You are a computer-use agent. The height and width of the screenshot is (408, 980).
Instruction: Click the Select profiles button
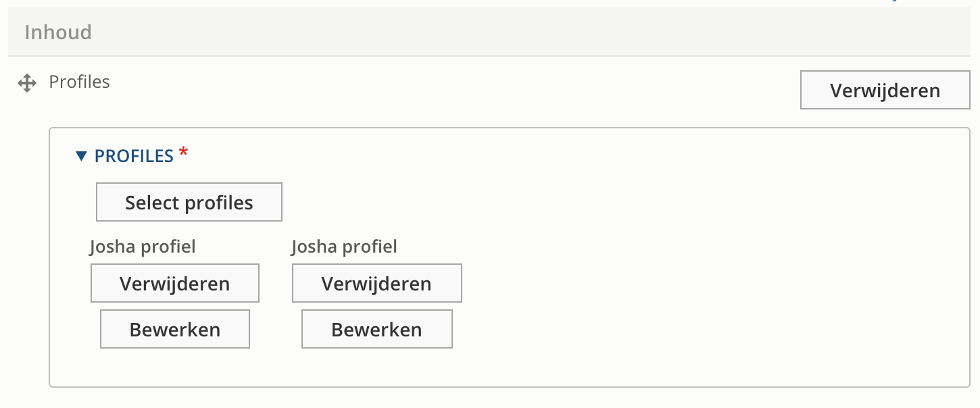click(189, 203)
